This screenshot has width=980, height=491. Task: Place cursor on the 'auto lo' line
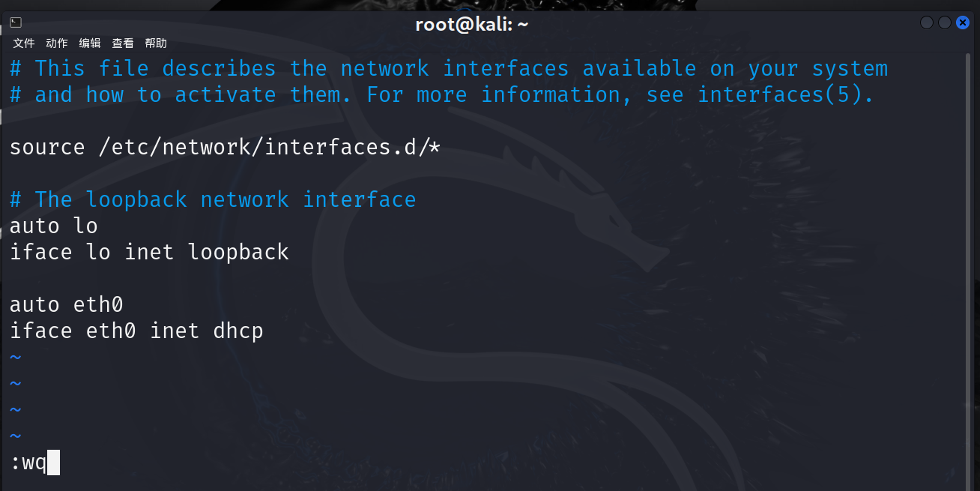click(x=54, y=226)
